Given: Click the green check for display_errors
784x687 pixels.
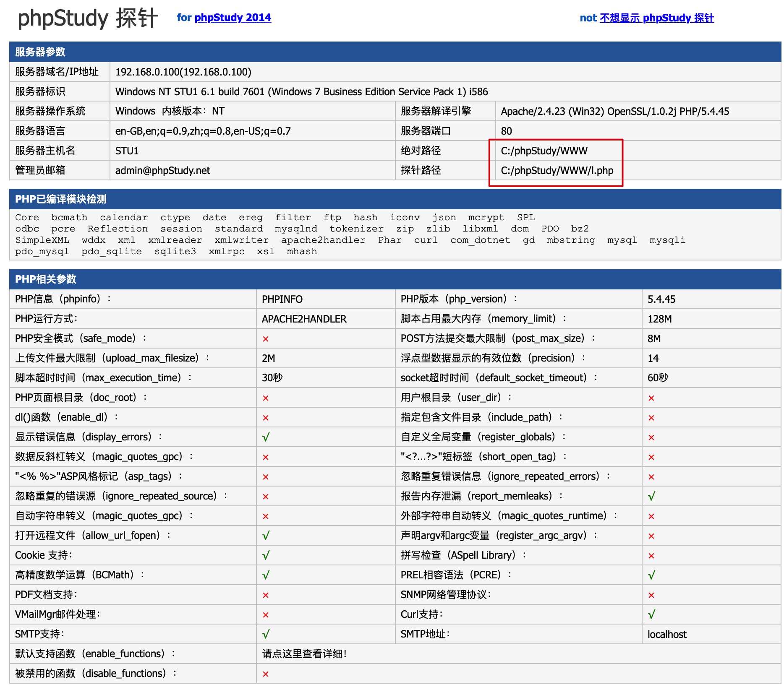Looking at the screenshot, I should point(266,437).
